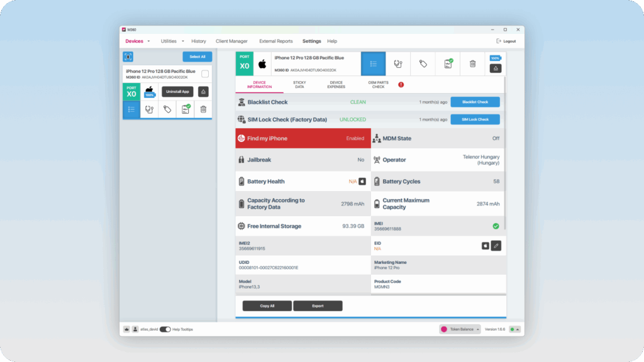
Task: Toggle the Help Tooltips switch
Action: [x=165, y=329]
